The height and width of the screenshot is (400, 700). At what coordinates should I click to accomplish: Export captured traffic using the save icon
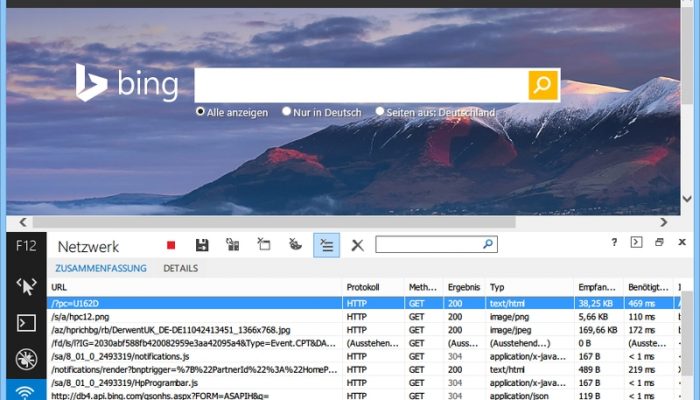(202, 245)
